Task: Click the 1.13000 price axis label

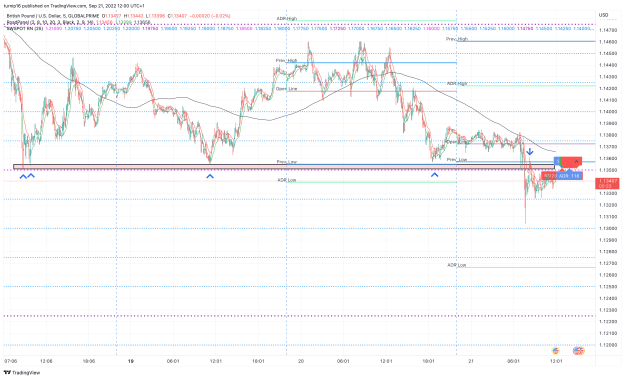Action: (609, 228)
